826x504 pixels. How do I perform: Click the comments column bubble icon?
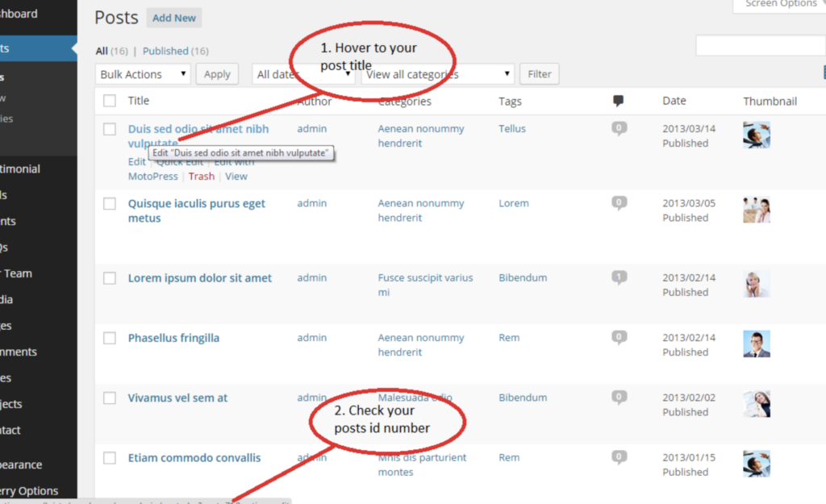click(x=618, y=100)
